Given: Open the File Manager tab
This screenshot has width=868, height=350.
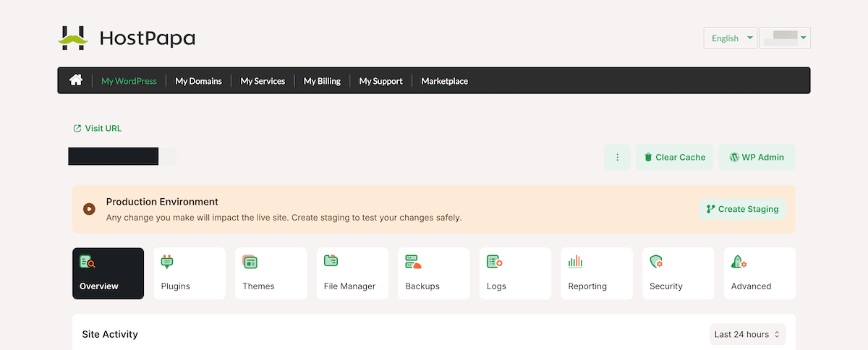Looking at the screenshot, I should [352, 273].
